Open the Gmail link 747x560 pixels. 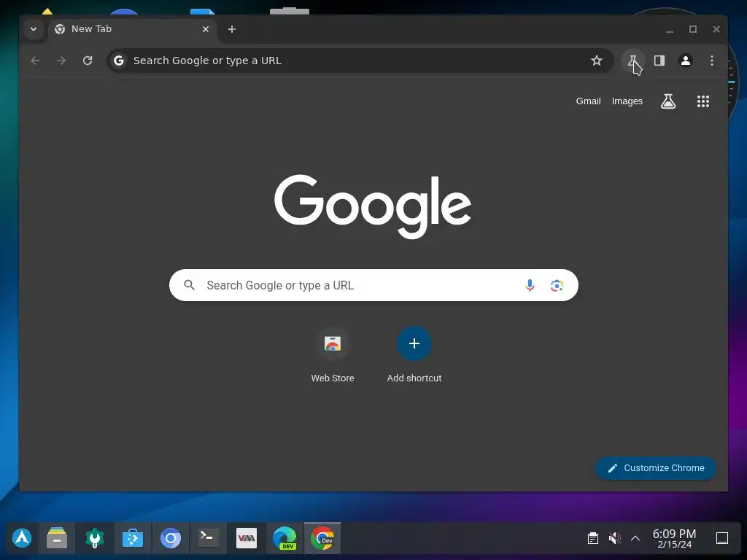[x=589, y=101]
